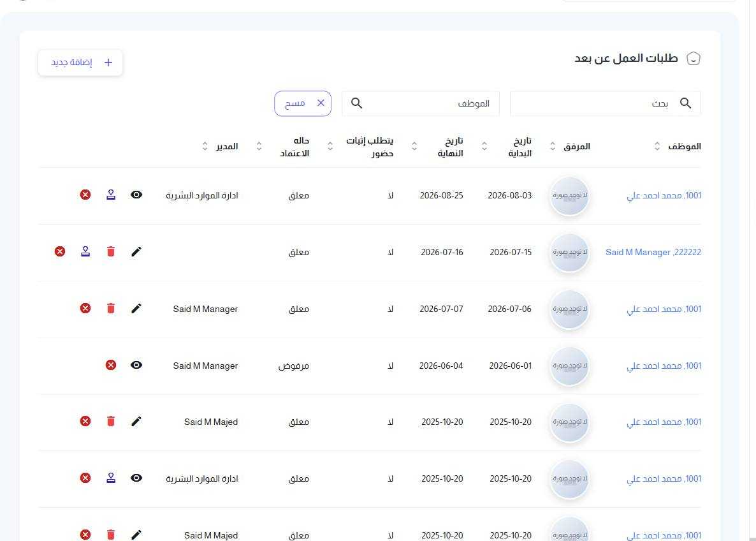The image size is (756, 541).
Task: Select the معلق status on 2026-07-15 row
Action: (x=299, y=252)
